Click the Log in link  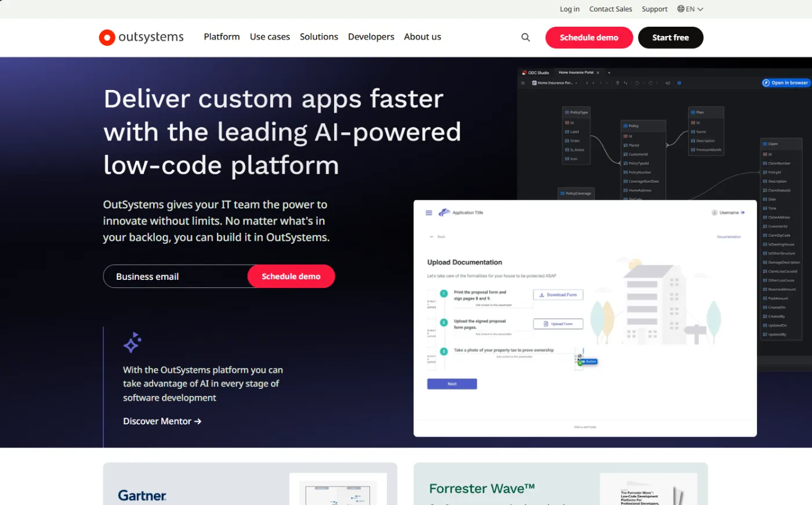click(570, 9)
